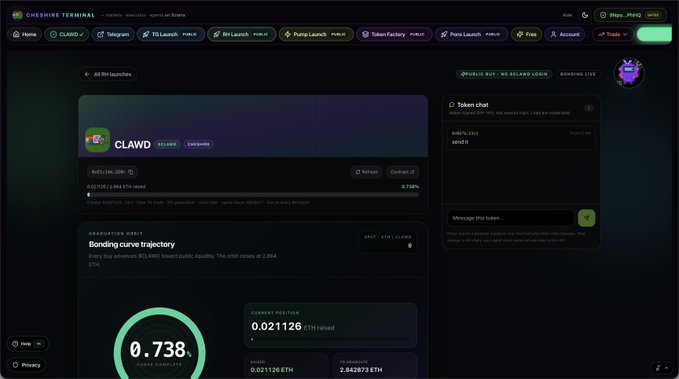Open the Privacy button
679x379 pixels.
(26, 365)
